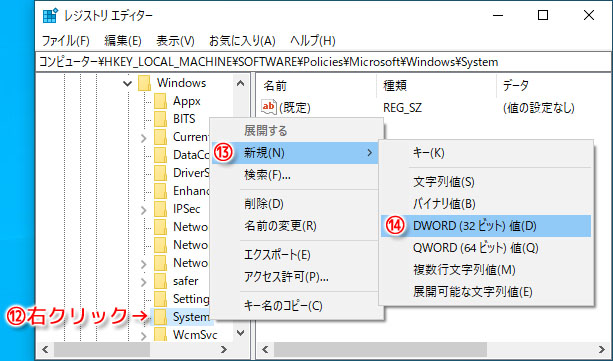Choose 名前の変更(R) in the context menu
This screenshot has height=361, width=613.
296,226
